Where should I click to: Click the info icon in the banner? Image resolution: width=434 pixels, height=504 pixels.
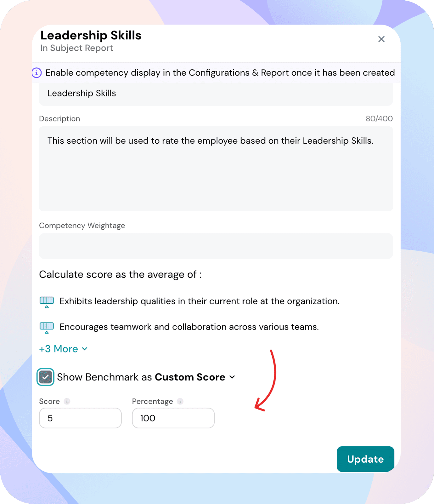coord(37,73)
